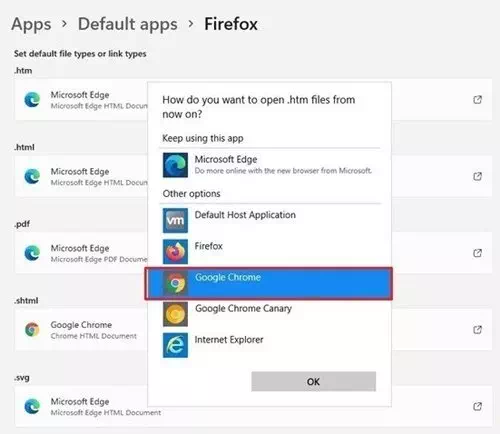500x434 pixels.
Task: Choose the VMware Default Host Application icon
Action: tap(175, 220)
